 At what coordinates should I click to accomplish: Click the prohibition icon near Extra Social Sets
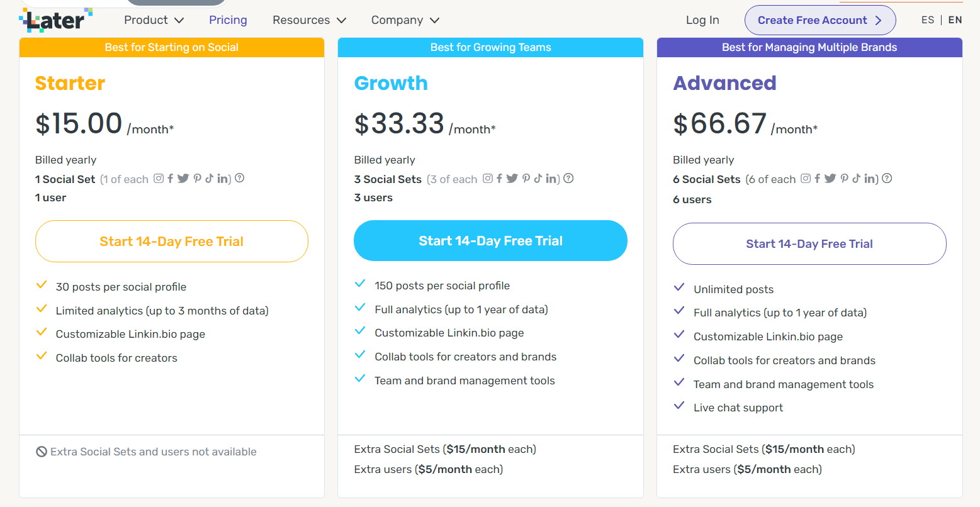[x=42, y=451]
